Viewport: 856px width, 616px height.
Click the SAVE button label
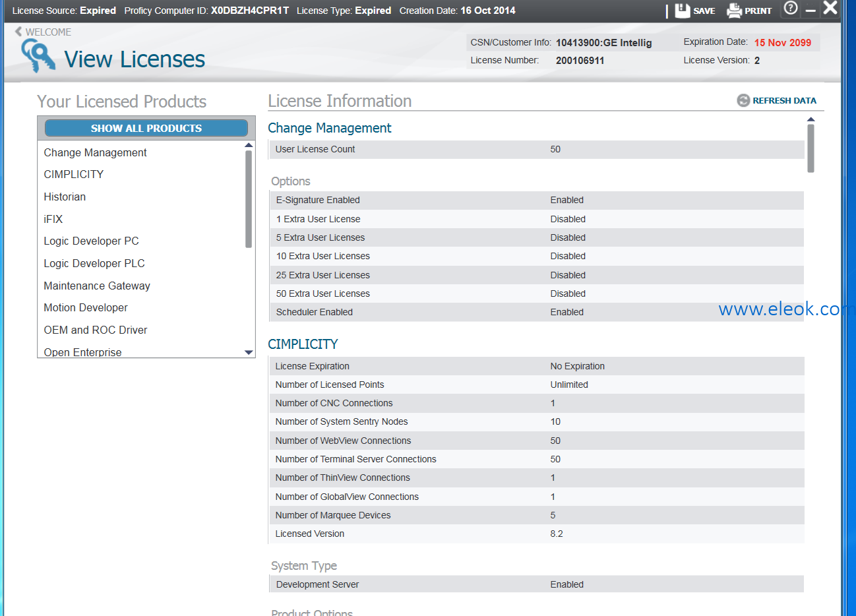click(704, 11)
